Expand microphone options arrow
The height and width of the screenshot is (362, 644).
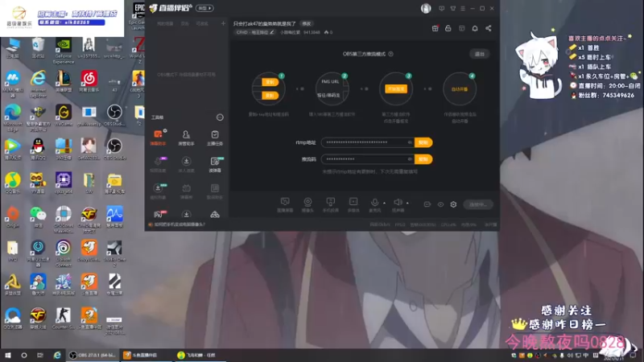385,203
